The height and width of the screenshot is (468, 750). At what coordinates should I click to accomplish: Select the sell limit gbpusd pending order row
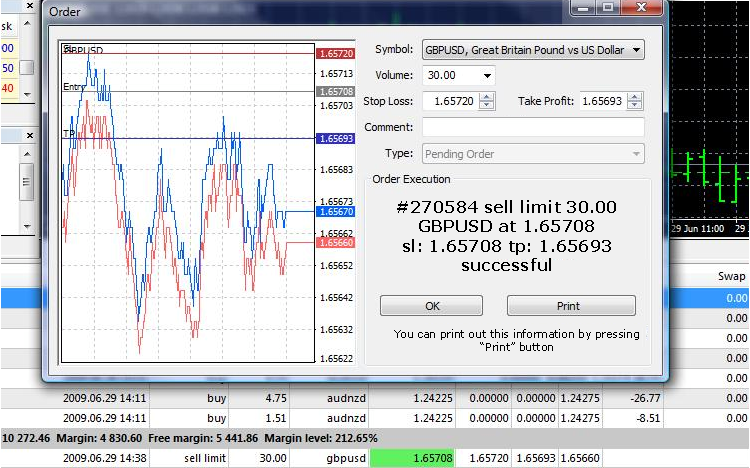[x=375, y=458]
